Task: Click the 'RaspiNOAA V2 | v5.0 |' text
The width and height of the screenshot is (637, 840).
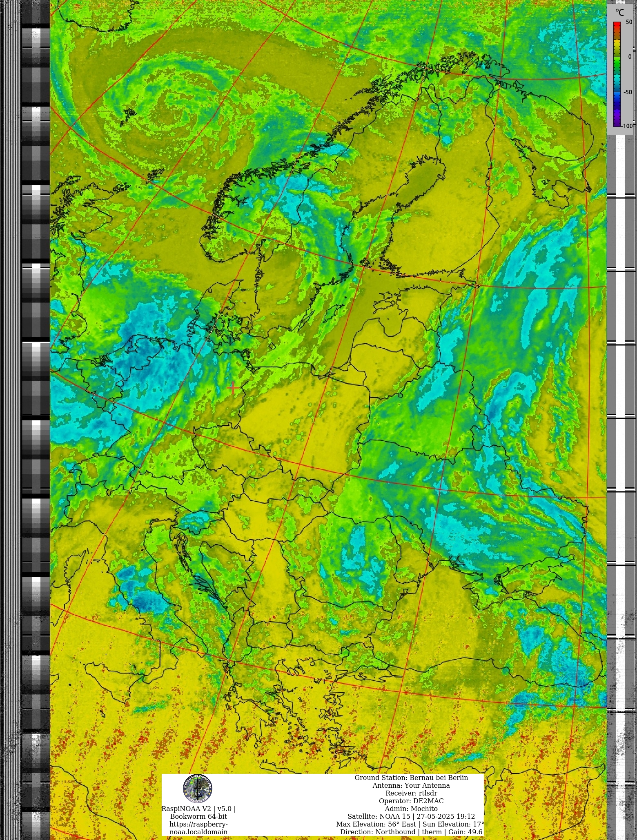Action: [198, 809]
